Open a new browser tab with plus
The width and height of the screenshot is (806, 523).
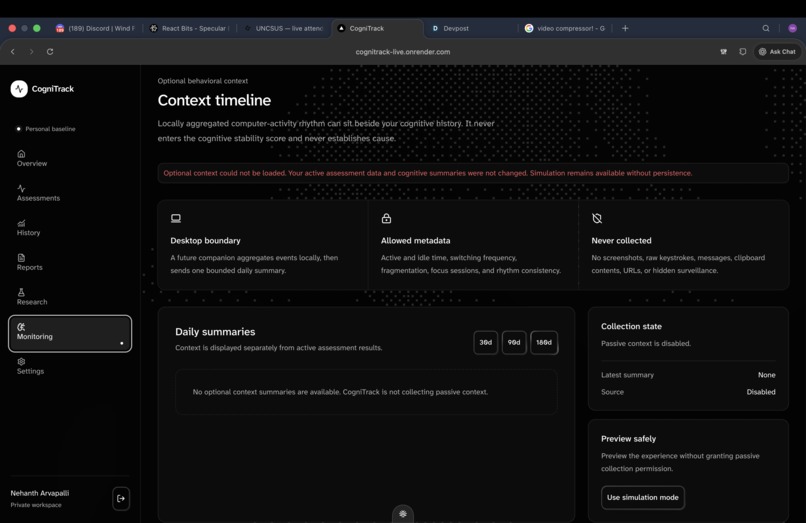[625, 28]
